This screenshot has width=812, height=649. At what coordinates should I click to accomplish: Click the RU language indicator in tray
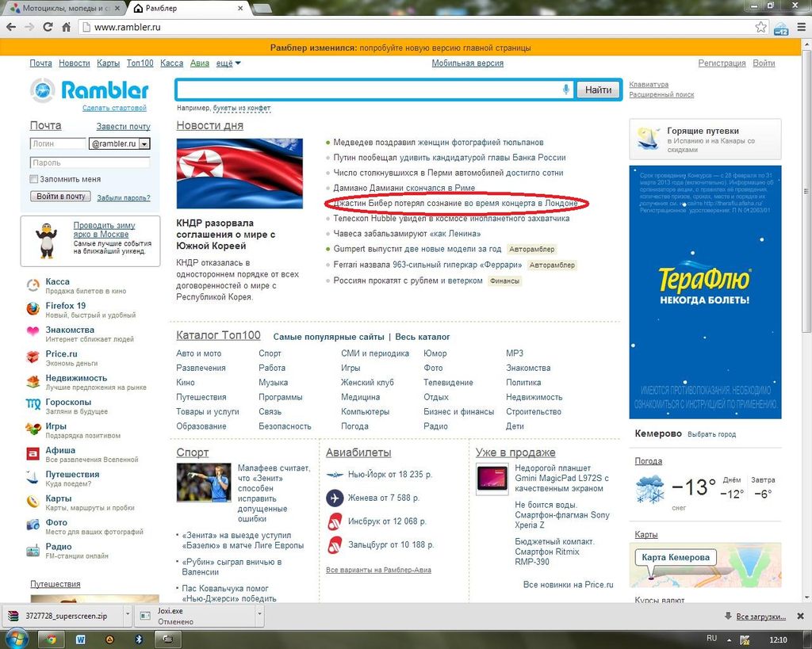712,639
